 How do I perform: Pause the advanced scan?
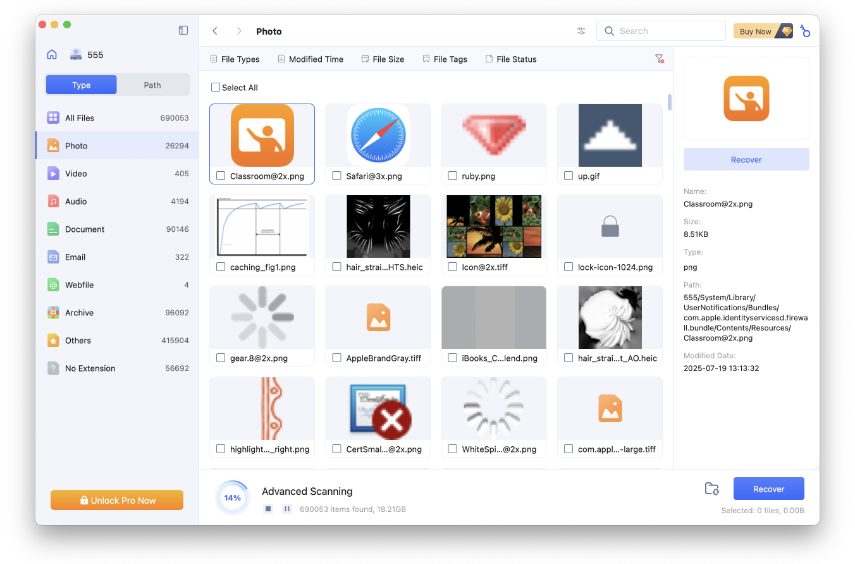[x=287, y=508]
